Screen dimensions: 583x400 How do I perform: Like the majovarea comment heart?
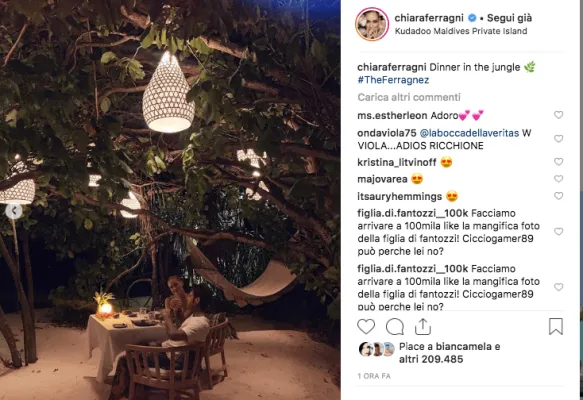pos(558,179)
